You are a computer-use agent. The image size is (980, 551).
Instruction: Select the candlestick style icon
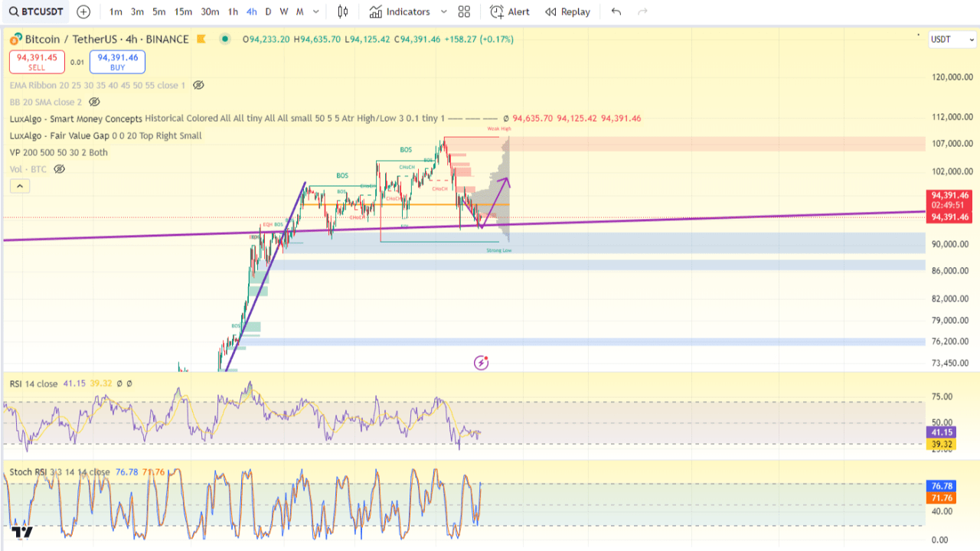[x=341, y=11]
